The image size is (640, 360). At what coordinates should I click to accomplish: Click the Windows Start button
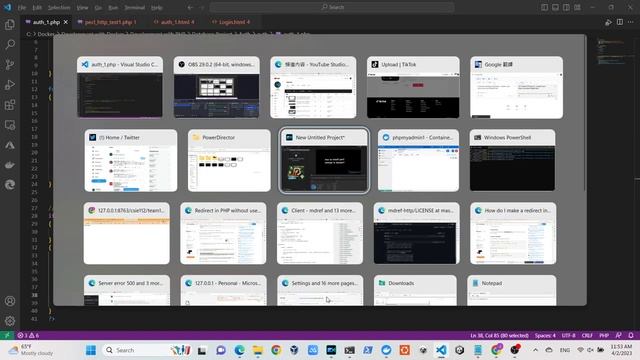(91, 350)
